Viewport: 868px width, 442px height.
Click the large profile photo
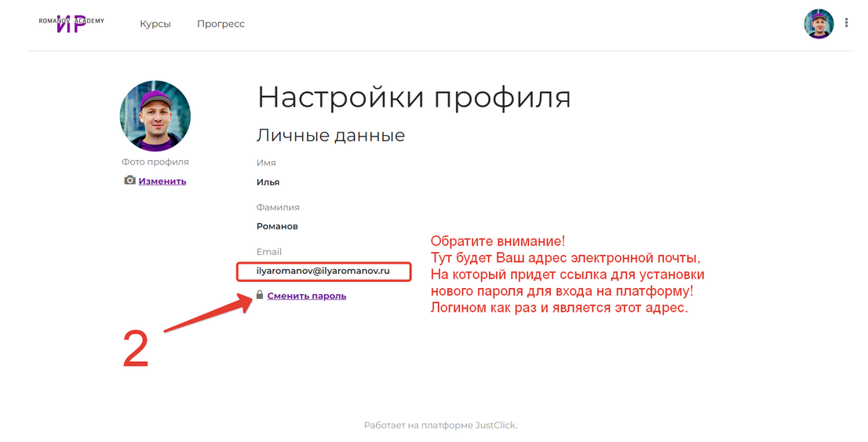click(155, 116)
